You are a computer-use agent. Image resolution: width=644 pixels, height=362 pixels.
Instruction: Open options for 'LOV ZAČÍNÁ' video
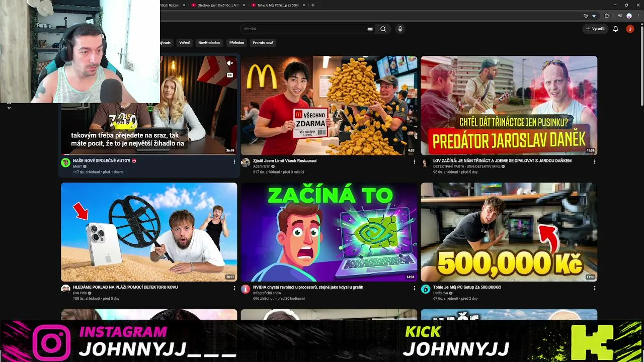(x=594, y=162)
